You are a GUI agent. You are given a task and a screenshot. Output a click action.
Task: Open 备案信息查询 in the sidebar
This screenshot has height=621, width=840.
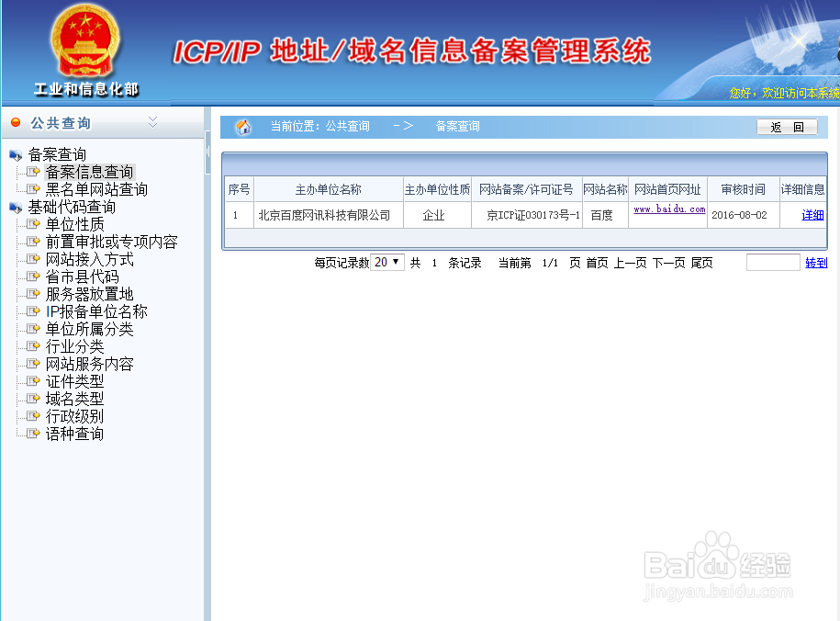tap(89, 172)
